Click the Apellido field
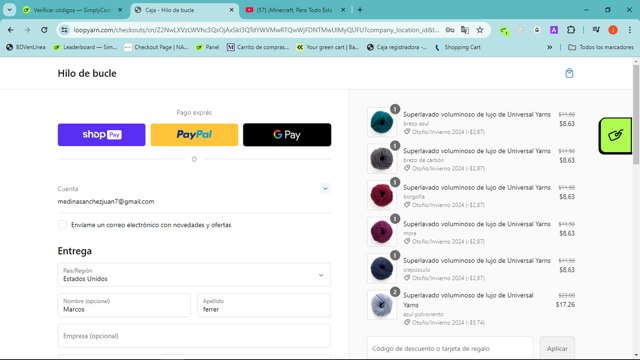The width and height of the screenshot is (640, 360). (264, 305)
